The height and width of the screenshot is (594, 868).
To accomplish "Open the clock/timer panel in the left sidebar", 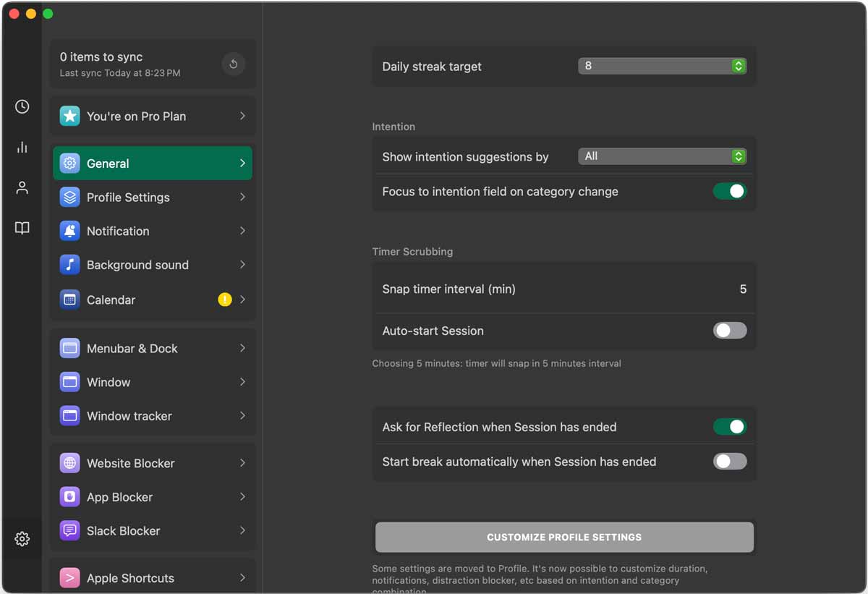I will tap(22, 106).
